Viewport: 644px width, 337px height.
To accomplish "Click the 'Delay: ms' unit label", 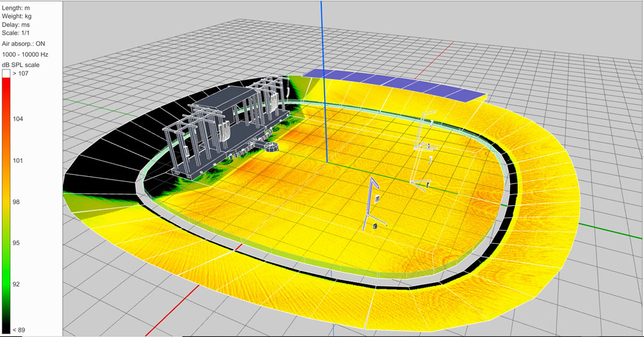I will [x=15, y=24].
